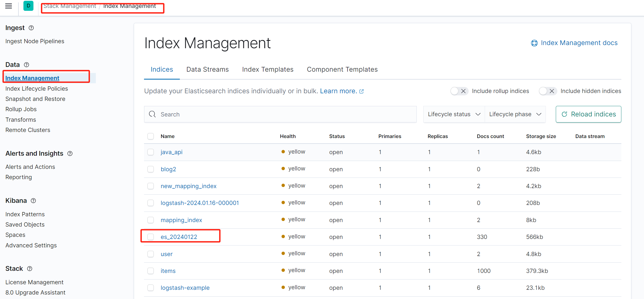
Task: Click the Learn more link
Action: [339, 91]
